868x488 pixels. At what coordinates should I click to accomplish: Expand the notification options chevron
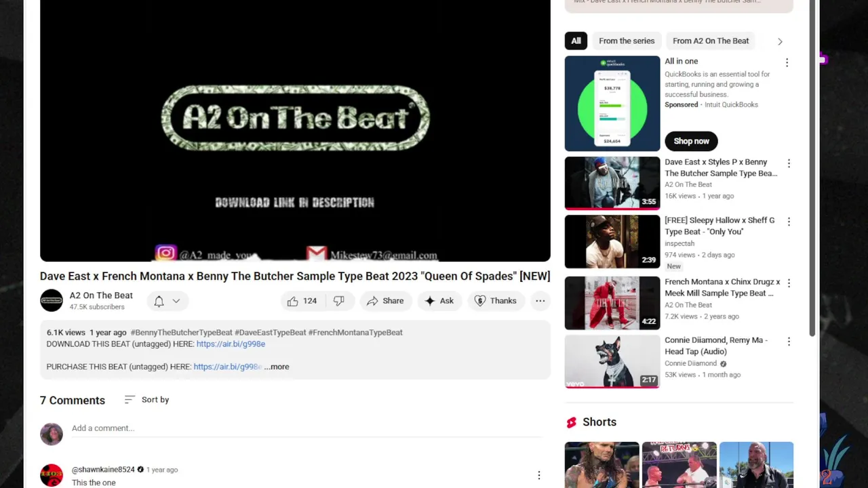pos(176,302)
